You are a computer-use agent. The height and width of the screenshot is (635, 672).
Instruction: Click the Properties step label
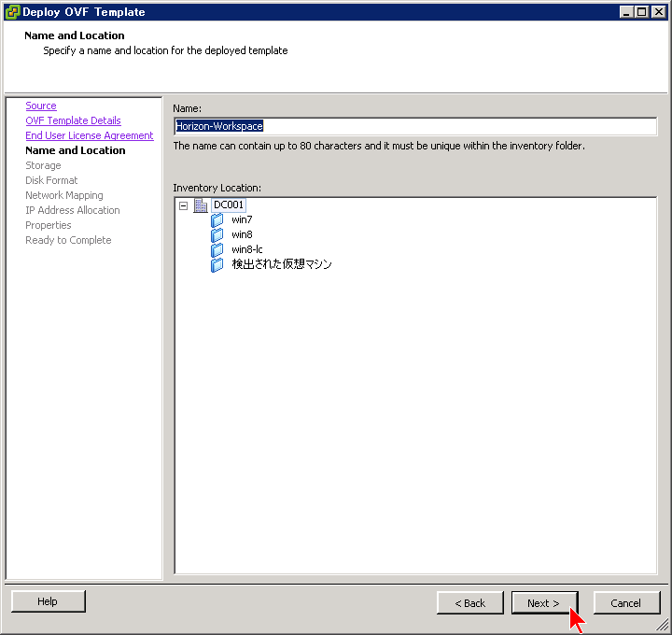pos(48,225)
